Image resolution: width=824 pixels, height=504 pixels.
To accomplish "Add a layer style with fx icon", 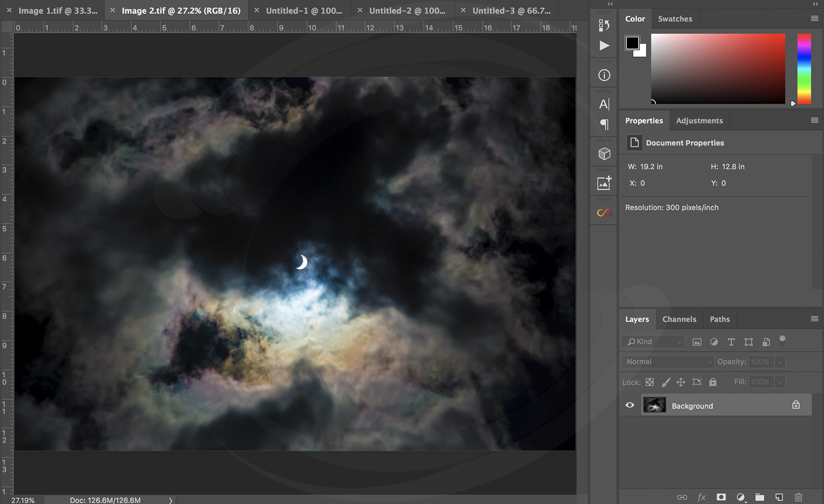I will (701, 497).
